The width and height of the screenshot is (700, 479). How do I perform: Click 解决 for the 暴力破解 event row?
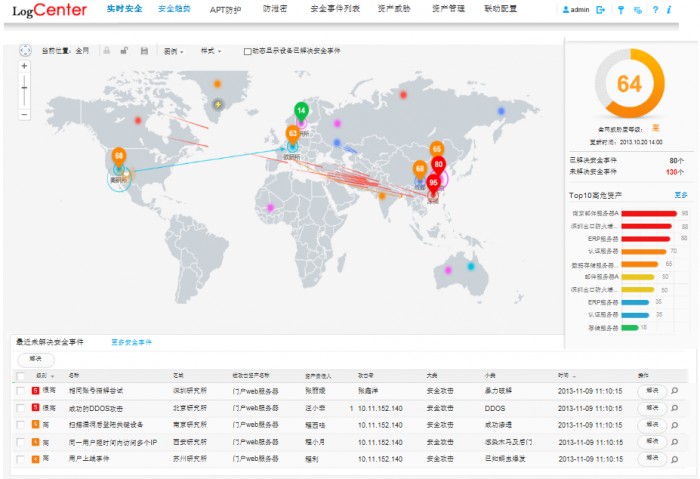pos(652,391)
